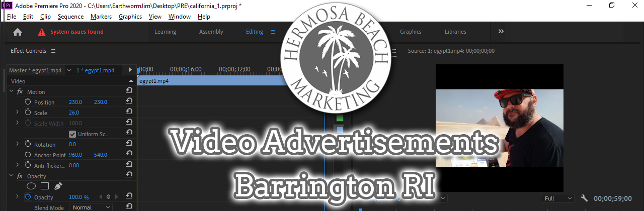Create an ellipse mask for Opacity
This screenshot has height=211, width=644.
(31, 186)
